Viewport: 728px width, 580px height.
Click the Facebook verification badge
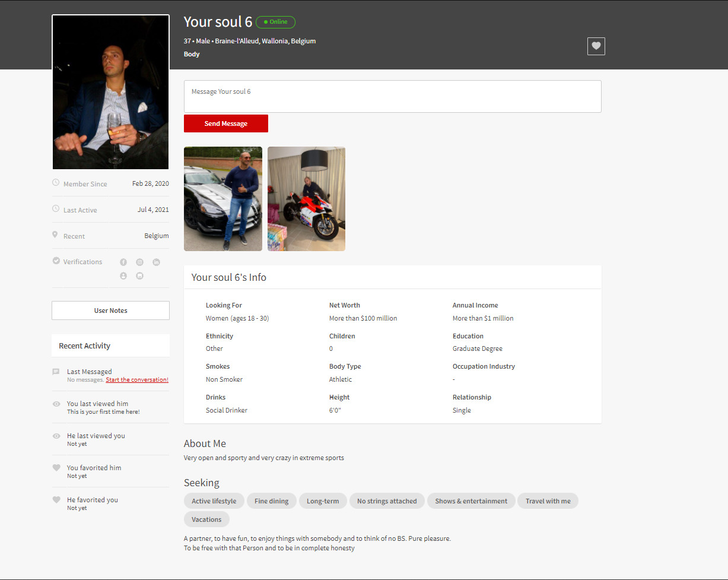(123, 262)
